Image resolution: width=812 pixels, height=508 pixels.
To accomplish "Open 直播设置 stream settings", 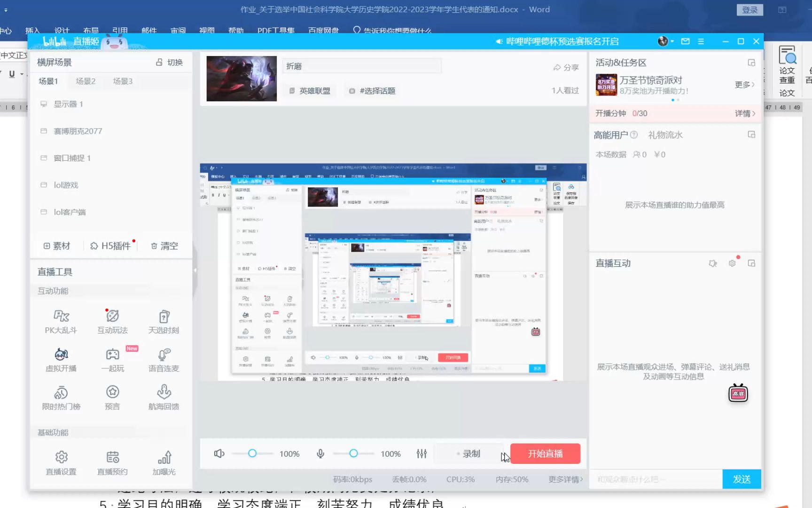I will 61,463.
